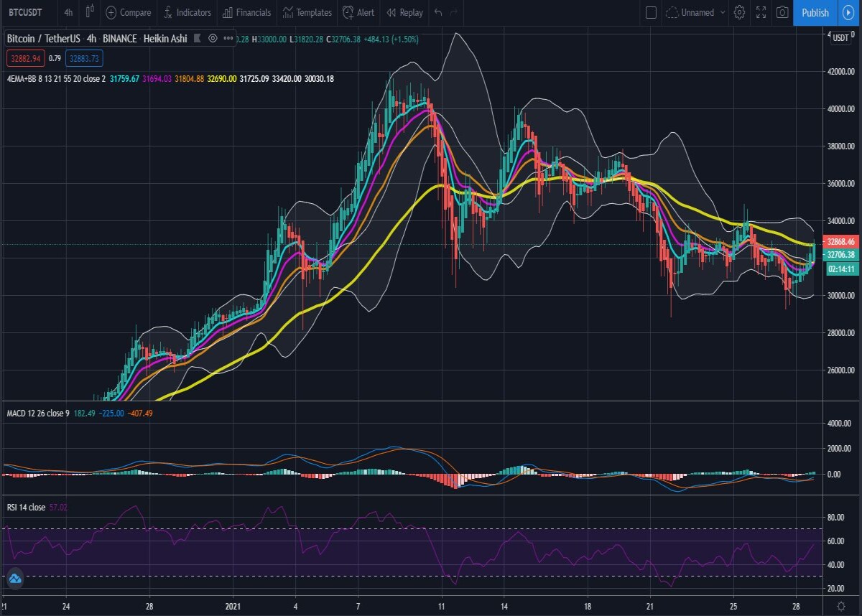The width and height of the screenshot is (862, 616).
Task: Change the 4h timeframe interval
Action: tap(68, 12)
